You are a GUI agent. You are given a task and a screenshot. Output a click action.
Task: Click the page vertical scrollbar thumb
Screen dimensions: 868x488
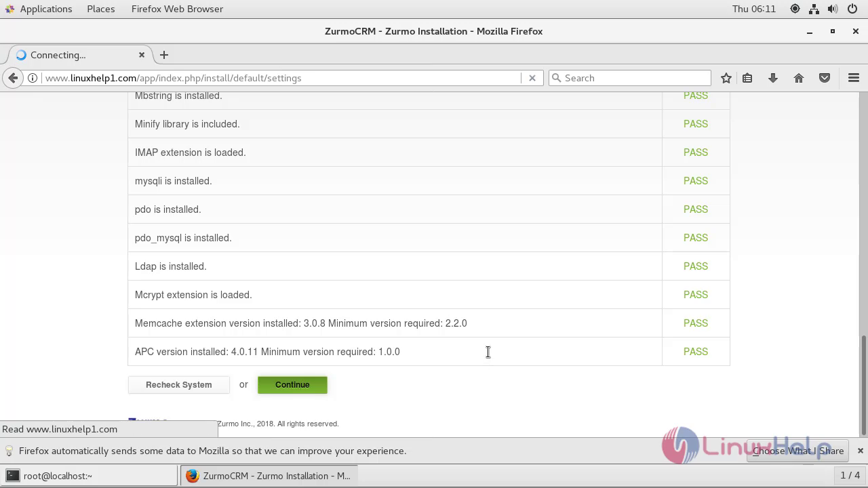click(863, 385)
